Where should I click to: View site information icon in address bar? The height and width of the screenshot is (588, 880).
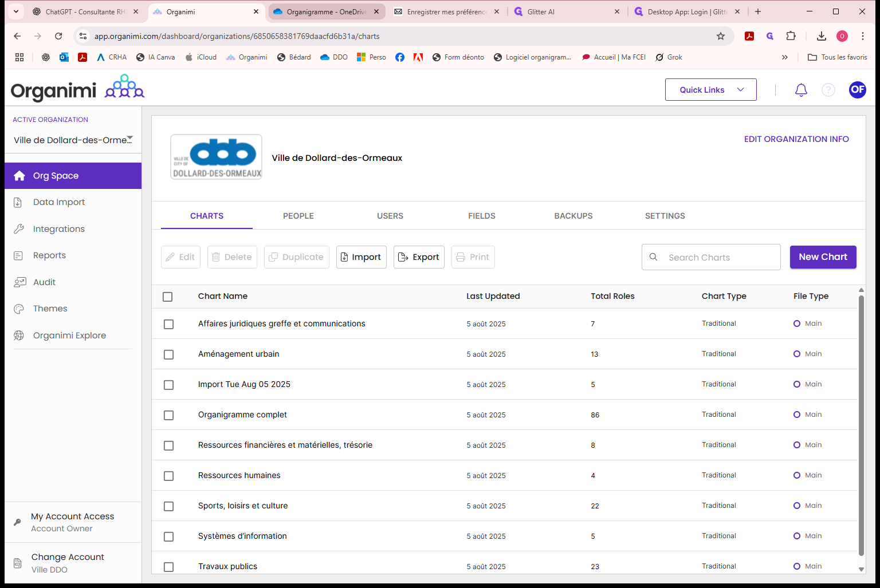pyautogui.click(x=83, y=36)
